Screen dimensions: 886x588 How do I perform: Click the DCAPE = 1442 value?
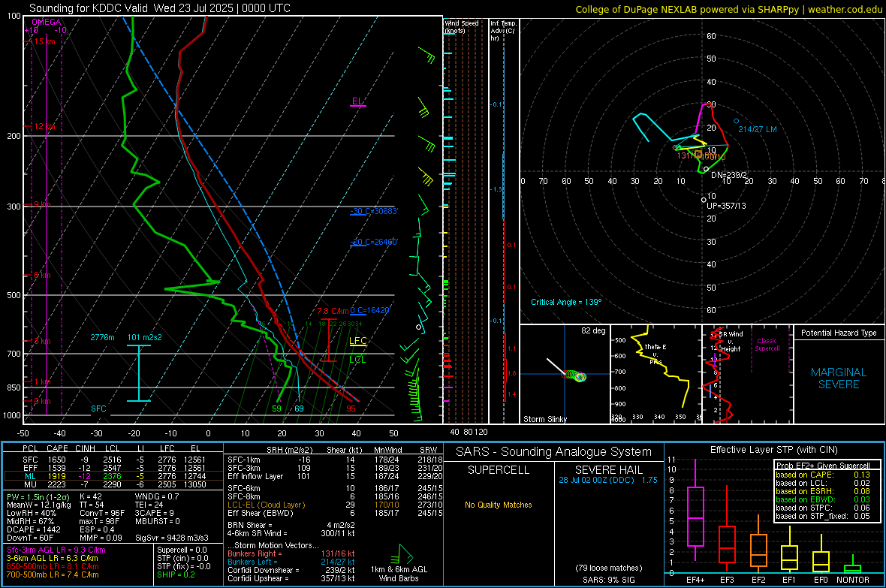pos(33,529)
